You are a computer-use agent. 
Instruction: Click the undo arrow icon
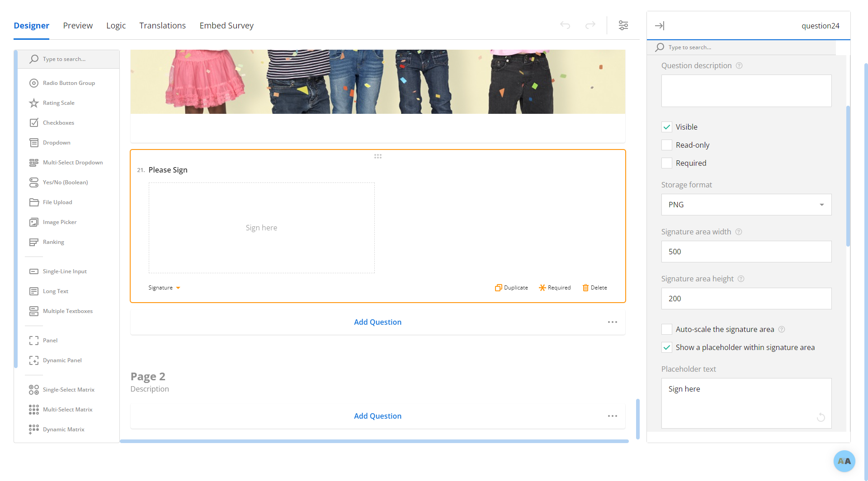click(565, 25)
